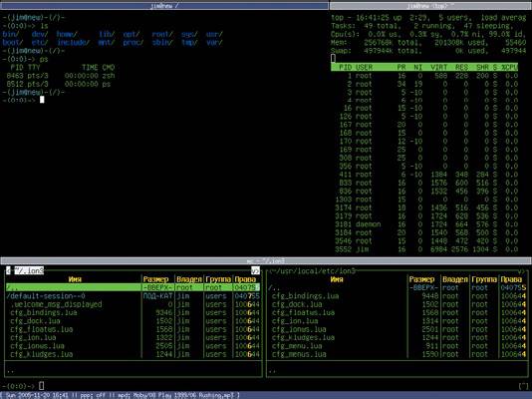The width and height of the screenshot is (532, 399).
Task: Select left panel parent directory /.. row
Action: 133,287
